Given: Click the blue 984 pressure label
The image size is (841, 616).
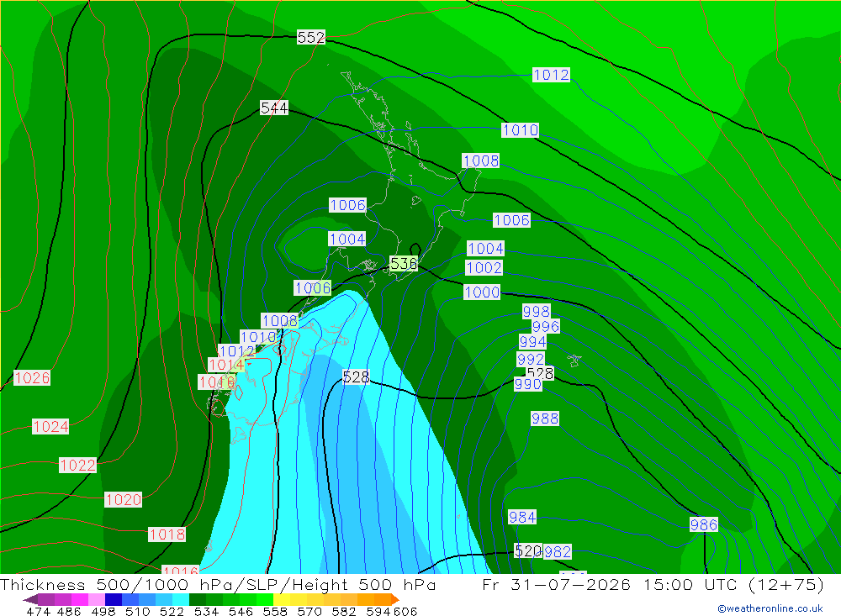Looking at the screenshot, I should (522, 517).
